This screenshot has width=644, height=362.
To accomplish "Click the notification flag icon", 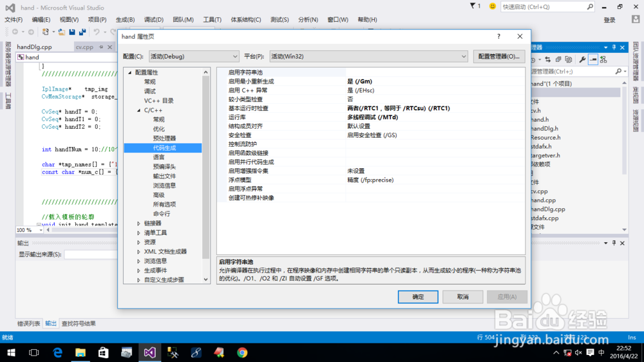I will click(472, 6).
